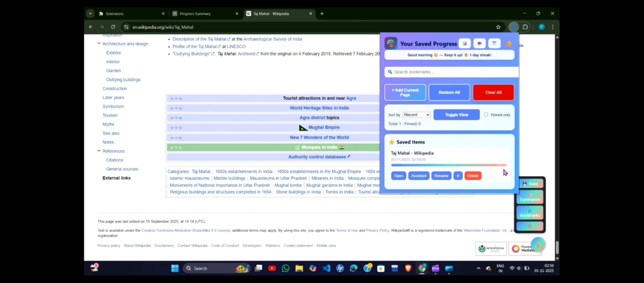Open File Explorer from the taskbar
This screenshot has height=283, width=644.
pos(299,268)
